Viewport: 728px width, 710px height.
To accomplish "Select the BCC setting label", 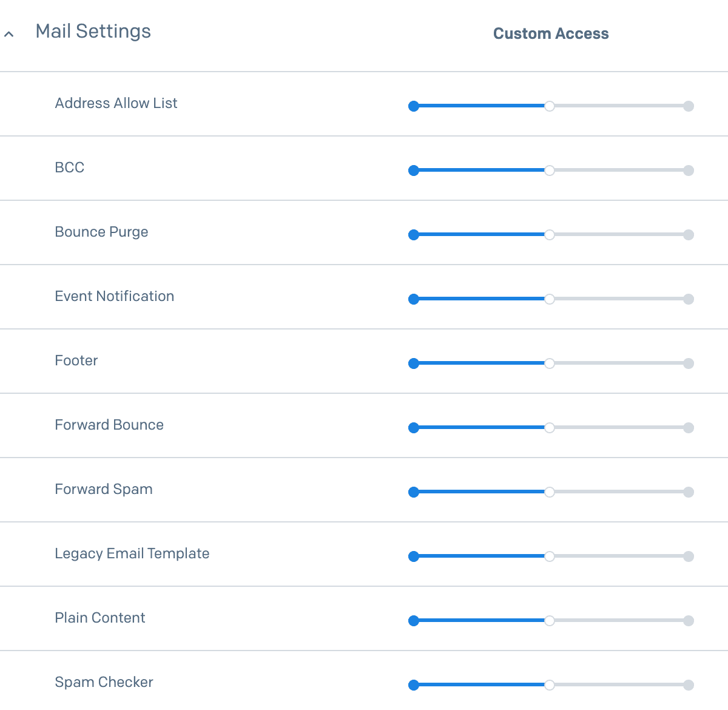I will [69, 167].
